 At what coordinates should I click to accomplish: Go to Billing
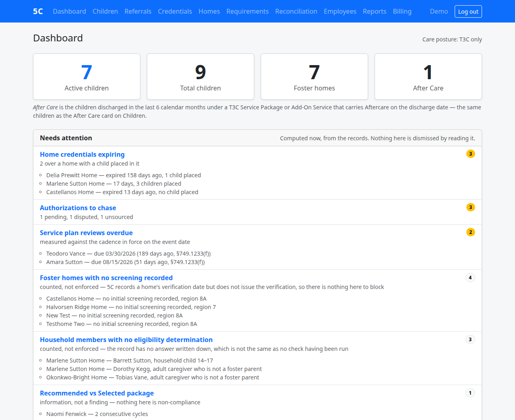(402, 11)
